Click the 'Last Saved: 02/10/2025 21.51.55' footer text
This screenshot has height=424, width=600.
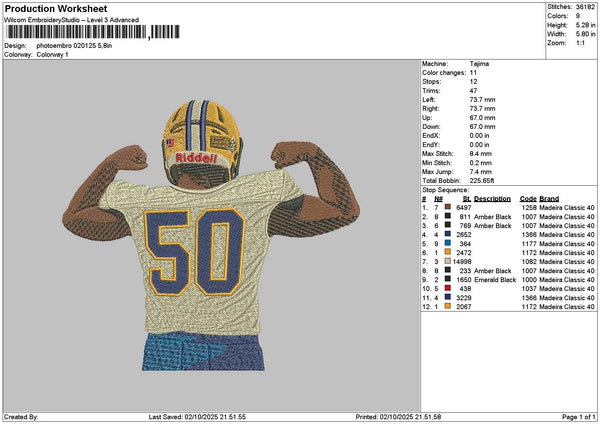(197, 417)
